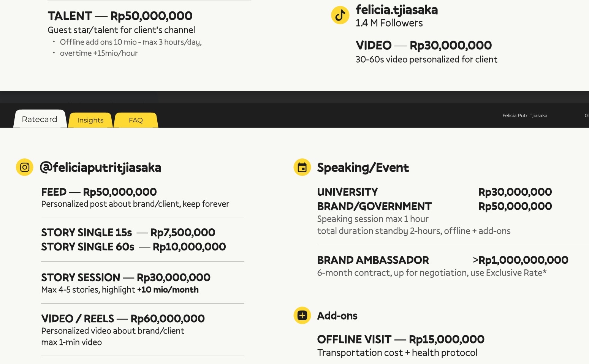Click the TikTok logo icon

340,15
